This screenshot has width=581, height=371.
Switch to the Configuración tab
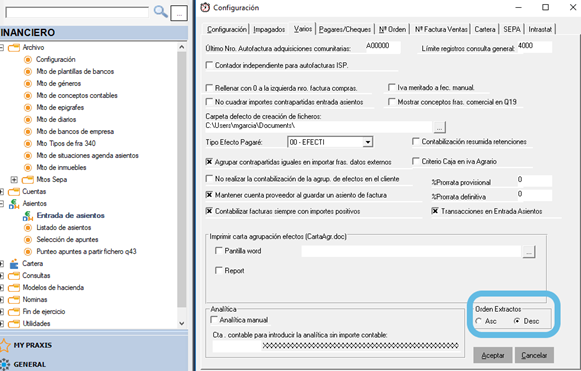click(x=226, y=29)
